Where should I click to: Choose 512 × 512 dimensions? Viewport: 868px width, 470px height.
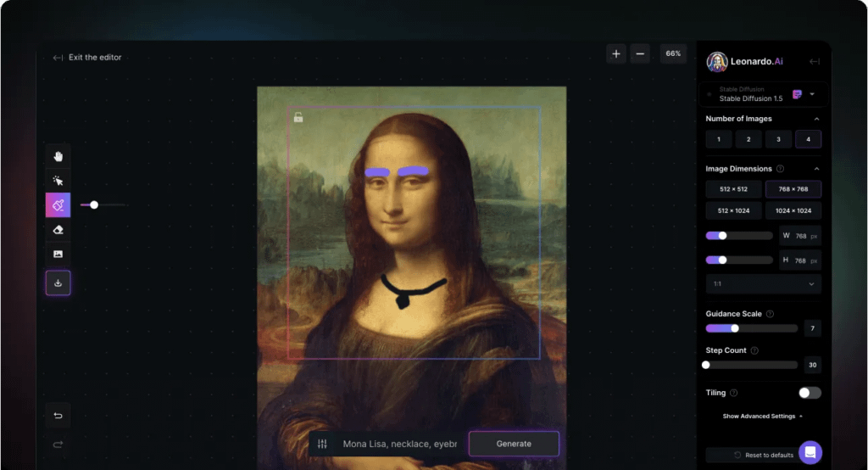[x=733, y=189]
